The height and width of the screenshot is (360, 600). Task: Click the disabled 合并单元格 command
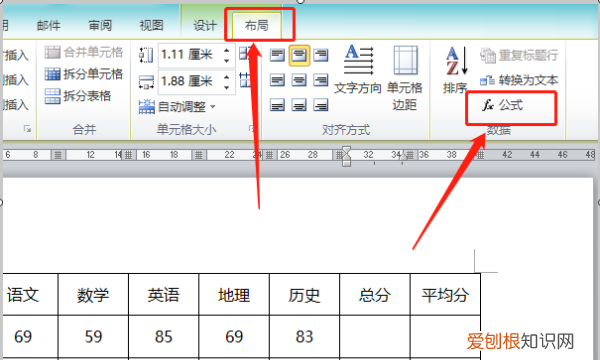(x=83, y=52)
